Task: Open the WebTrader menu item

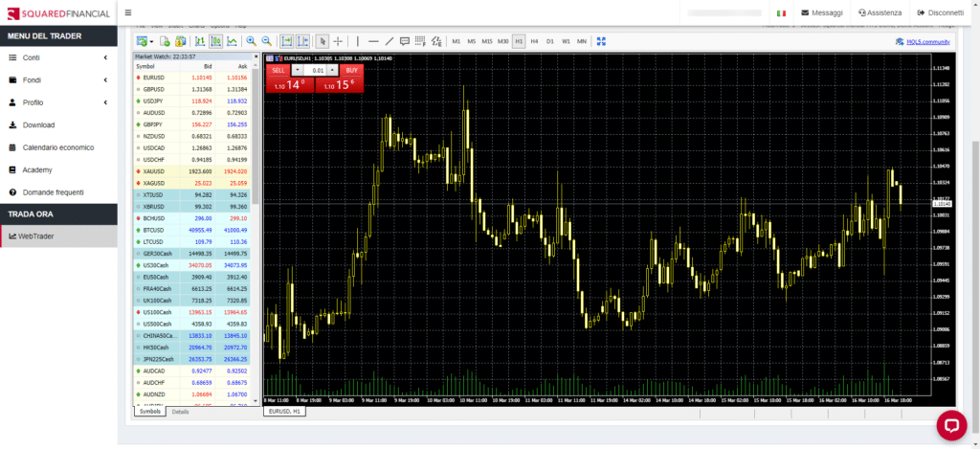Action: click(x=58, y=236)
